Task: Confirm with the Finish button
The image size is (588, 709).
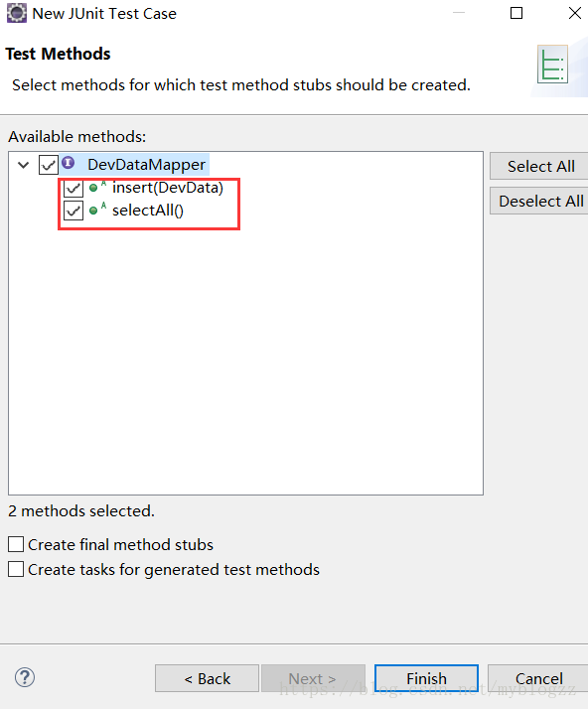Action: [x=426, y=678]
